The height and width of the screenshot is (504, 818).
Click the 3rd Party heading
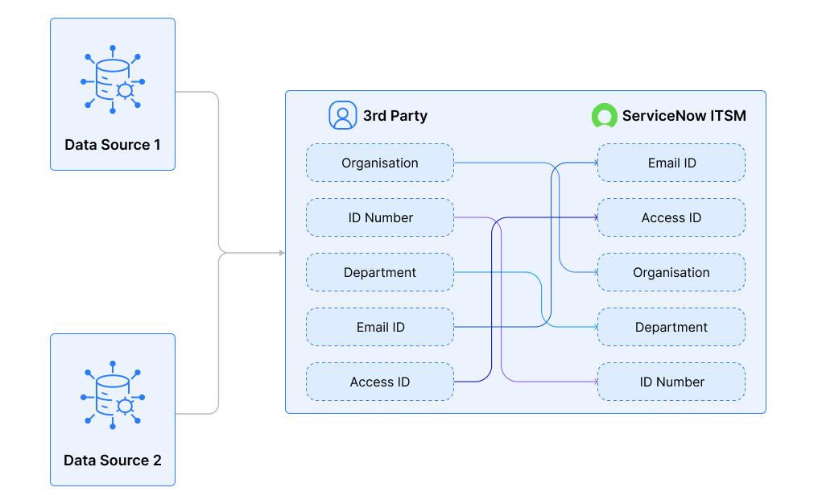tap(395, 115)
